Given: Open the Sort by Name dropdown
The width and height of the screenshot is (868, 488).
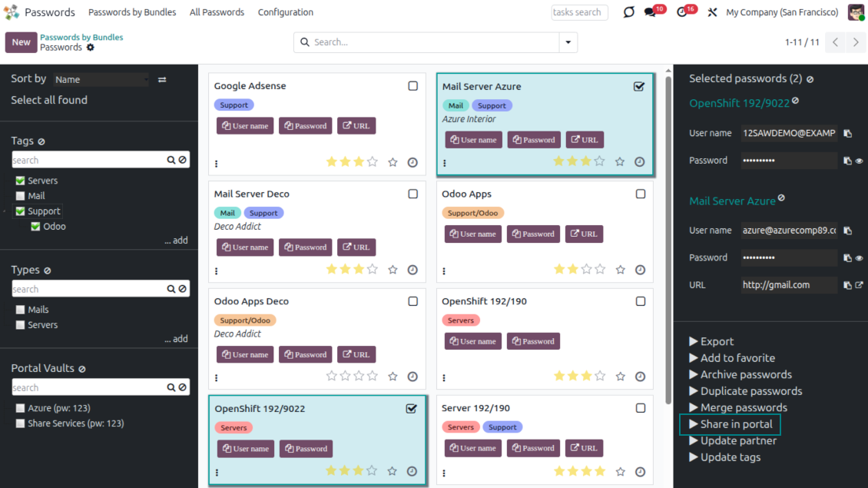Looking at the screenshot, I should pos(101,79).
